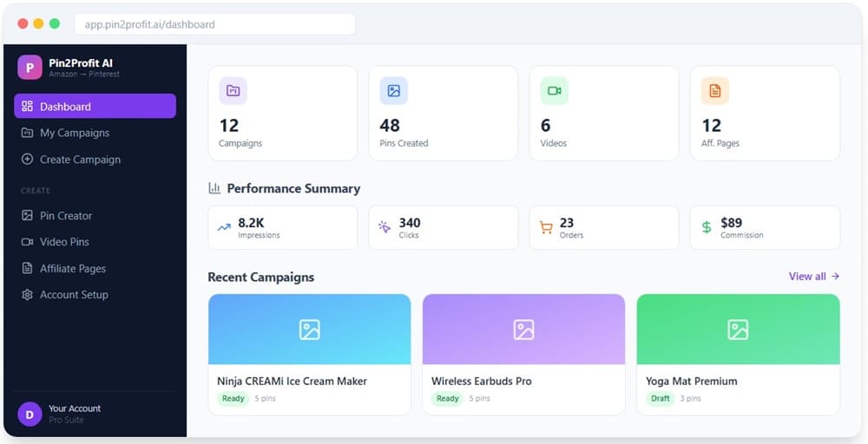The width and height of the screenshot is (868, 444).
Task: Click the Clicks cursor icon
Action: click(385, 227)
